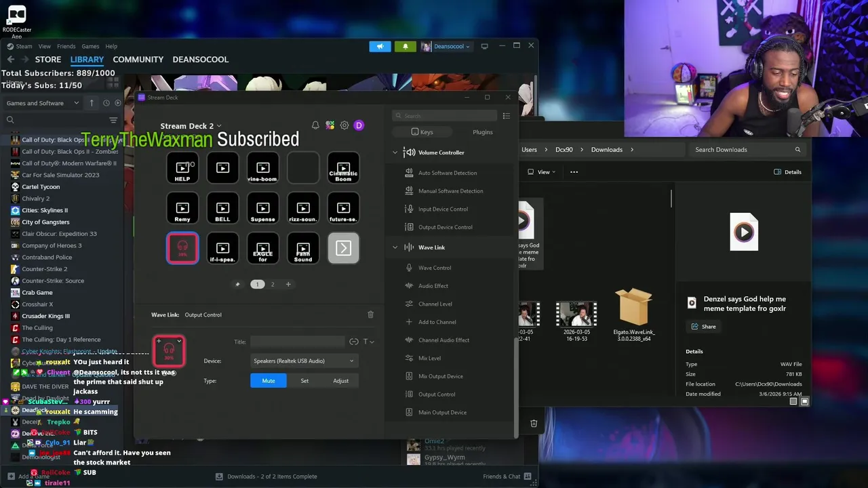Image resolution: width=868 pixels, height=488 pixels.
Task: Add the Auto Software Detection action
Action: point(448,173)
